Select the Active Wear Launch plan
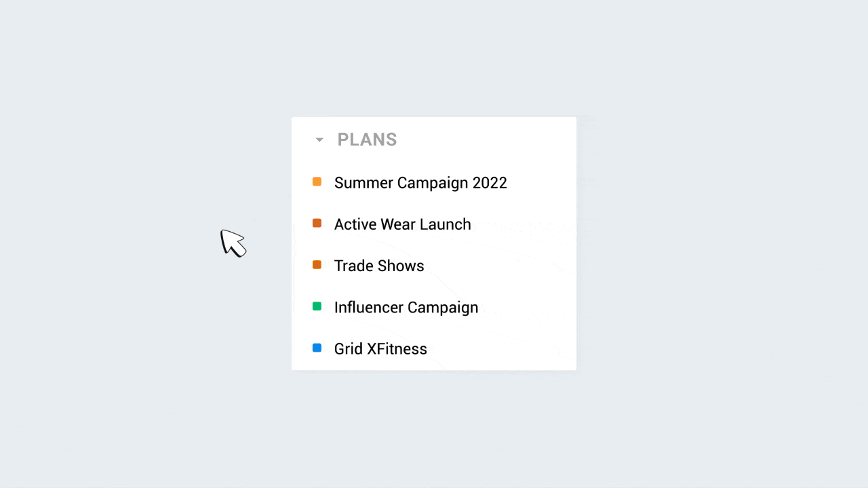The height and width of the screenshot is (488, 868). 402,224
